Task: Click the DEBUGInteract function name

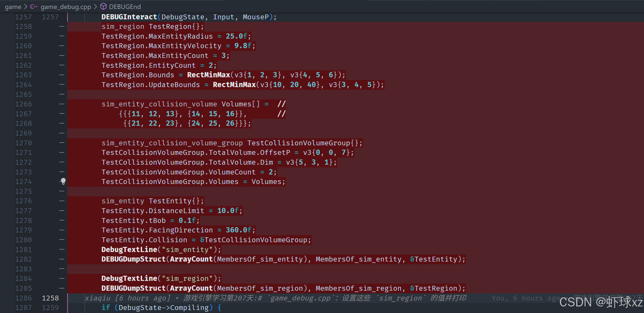Action: [129, 17]
